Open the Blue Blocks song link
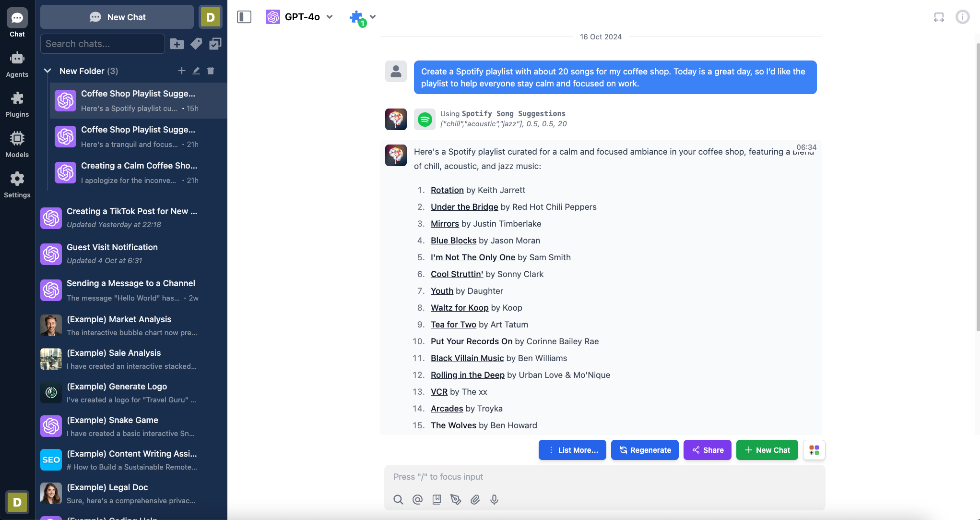Screen dimensions: 980x520 453,241
